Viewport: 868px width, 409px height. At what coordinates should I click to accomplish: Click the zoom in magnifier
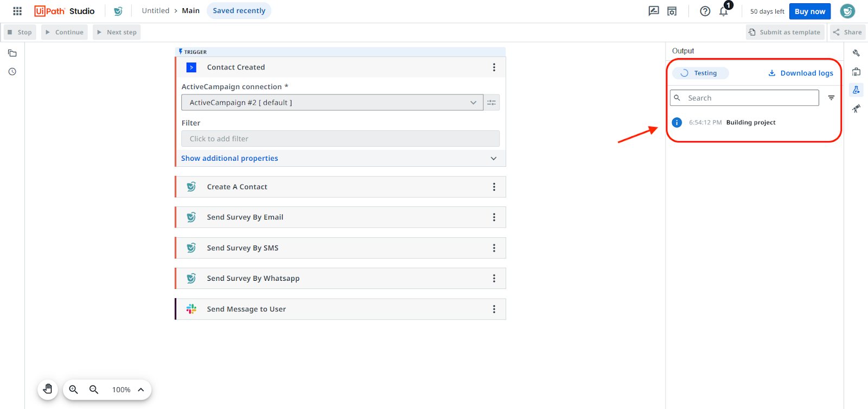(74, 389)
